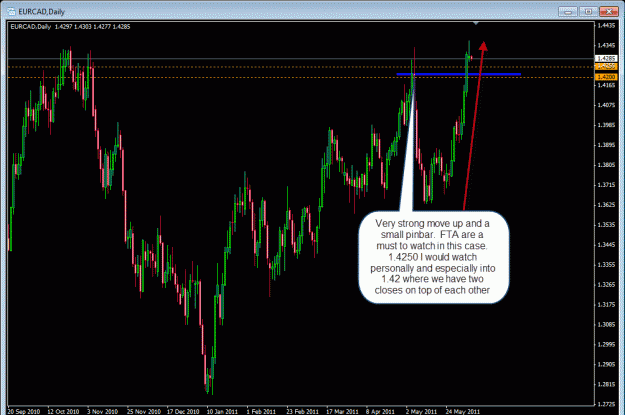
Task: Click the EURCAD,Daily window title text
Action: 41,12
